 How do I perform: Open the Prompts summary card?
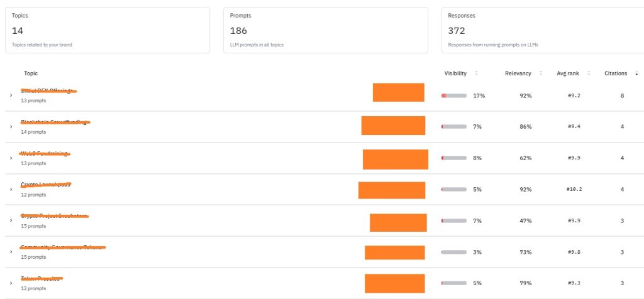[x=325, y=30]
